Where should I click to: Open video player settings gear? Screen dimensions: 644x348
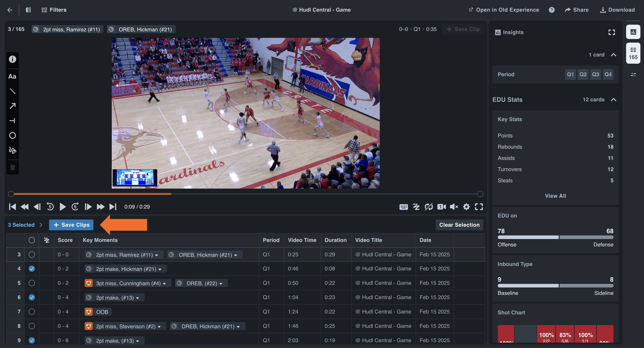[466, 207]
